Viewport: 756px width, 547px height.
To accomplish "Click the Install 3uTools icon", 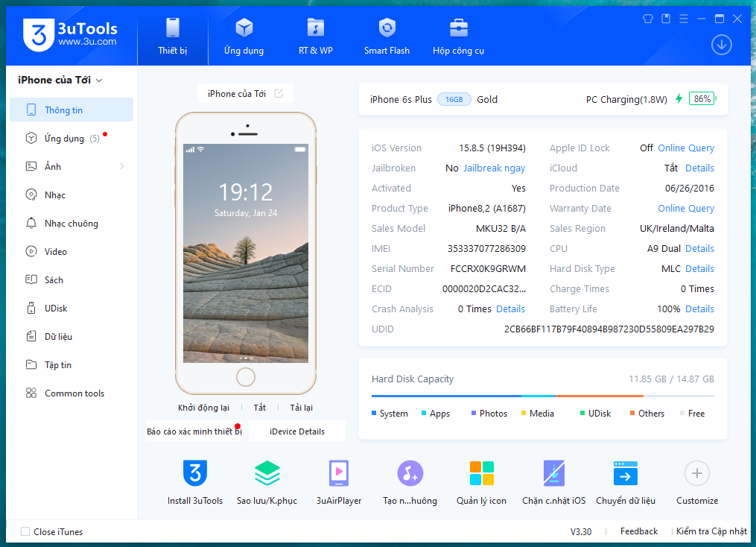I will [x=195, y=474].
